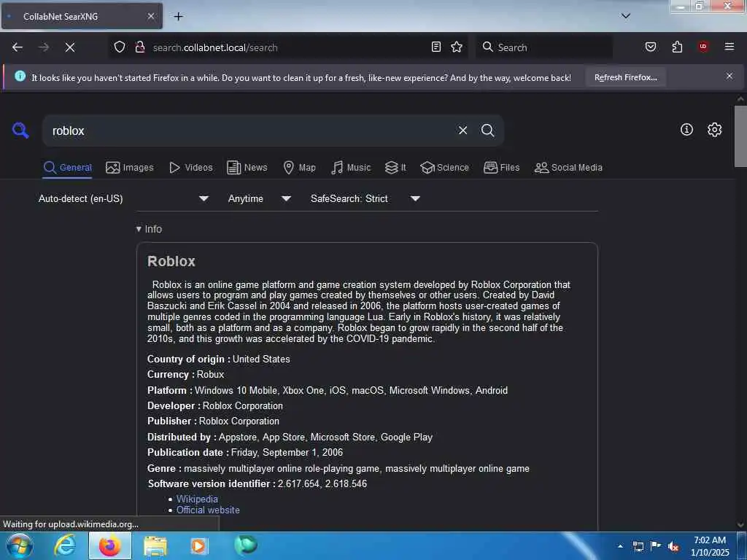Open the extensions puzzle icon
The height and width of the screenshot is (560, 747).
coord(677,47)
